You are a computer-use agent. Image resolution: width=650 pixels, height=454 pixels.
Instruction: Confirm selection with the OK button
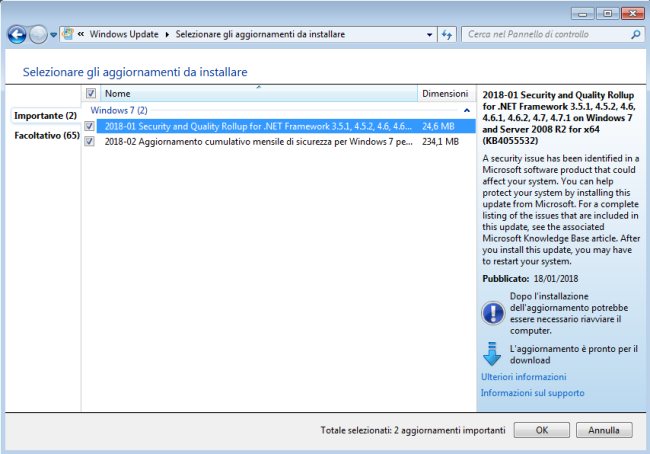coord(541,430)
